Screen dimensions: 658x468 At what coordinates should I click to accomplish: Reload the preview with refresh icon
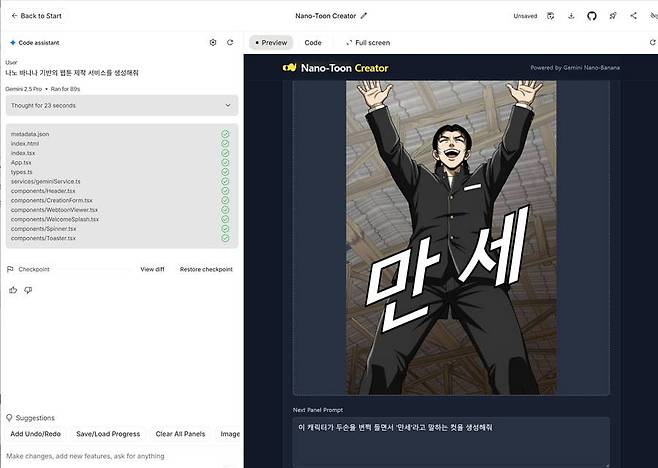click(x=653, y=42)
